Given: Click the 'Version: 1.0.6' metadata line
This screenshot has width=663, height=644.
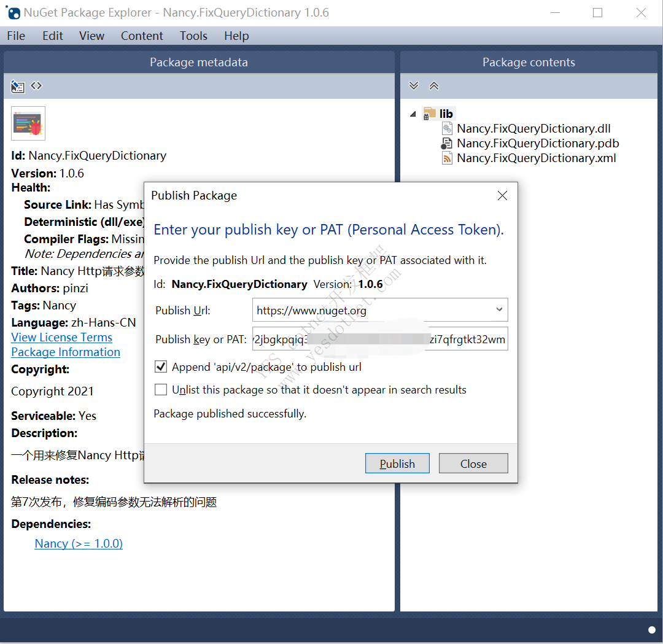Looking at the screenshot, I should [x=48, y=173].
